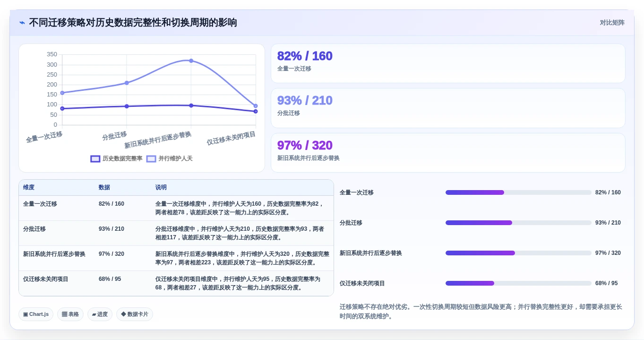Click the Chart.js tag chip

point(36,314)
